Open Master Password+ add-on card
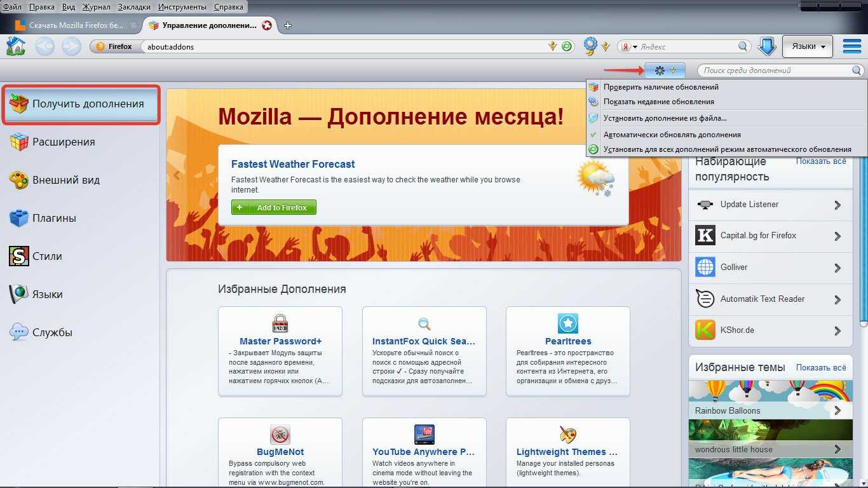Screen dimensions: 868x488 tap(280, 351)
